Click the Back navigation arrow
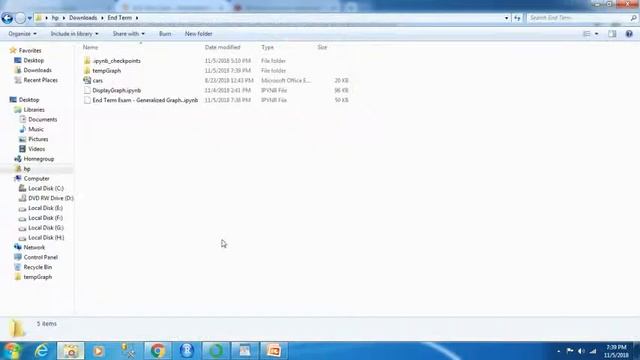The height and width of the screenshot is (360, 640). 7,18
